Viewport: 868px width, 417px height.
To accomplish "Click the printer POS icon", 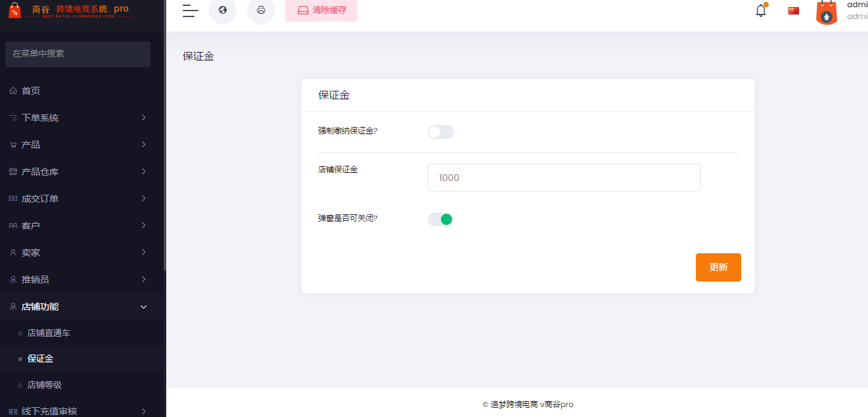I will pyautogui.click(x=261, y=10).
